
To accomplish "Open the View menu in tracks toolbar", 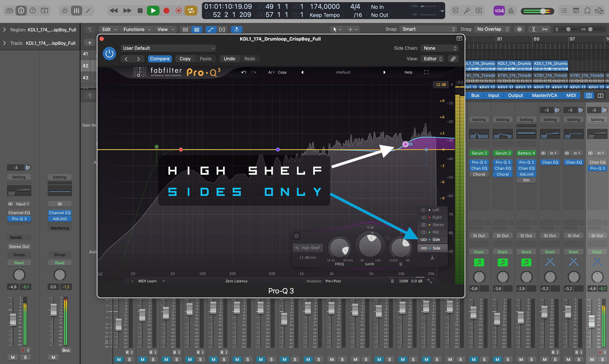I will tap(165, 29).
